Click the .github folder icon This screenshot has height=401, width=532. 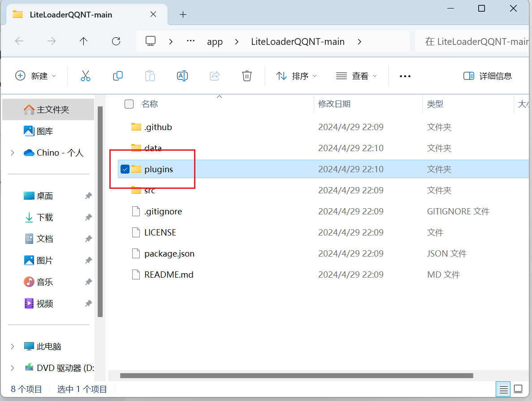(136, 127)
